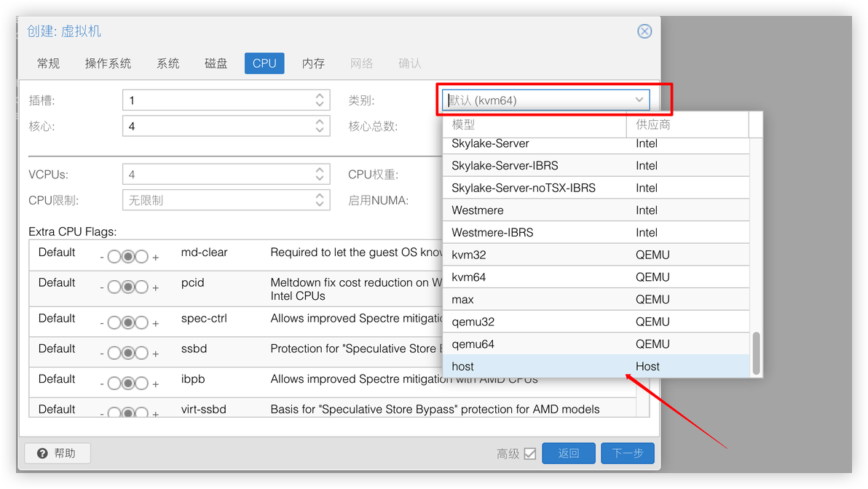Viewport: 868px width, 489px height.
Task: Increase the sockets (插槽) spinner value
Action: pos(320,96)
